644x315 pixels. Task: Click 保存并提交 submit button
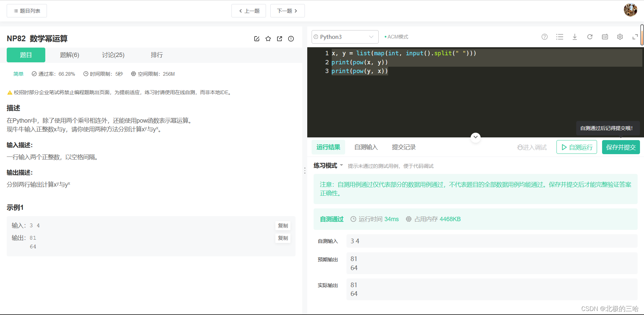point(621,147)
